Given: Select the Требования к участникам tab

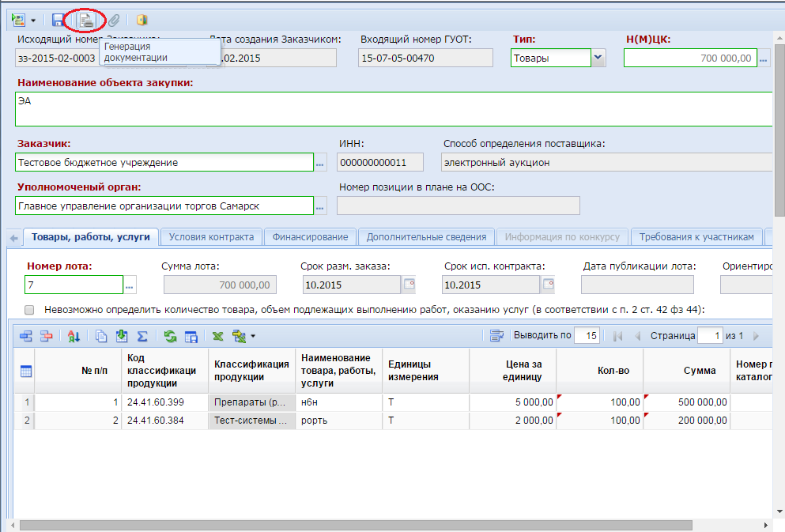Looking at the screenshot, I should click(696, 237).
